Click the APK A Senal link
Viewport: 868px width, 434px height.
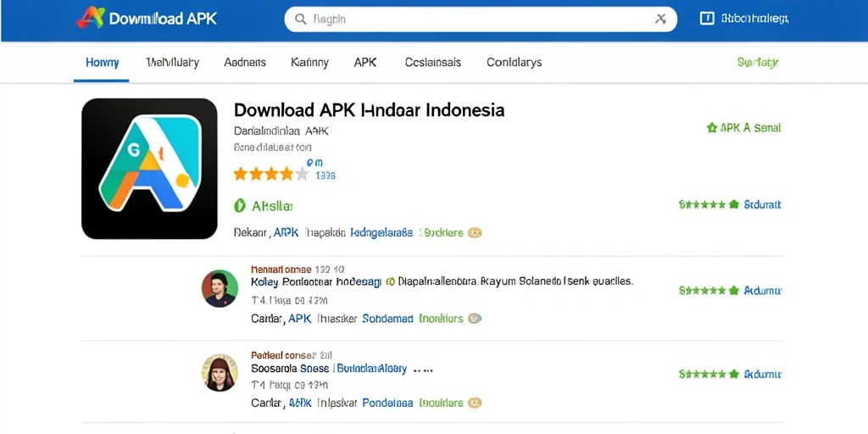coord(750,128)
